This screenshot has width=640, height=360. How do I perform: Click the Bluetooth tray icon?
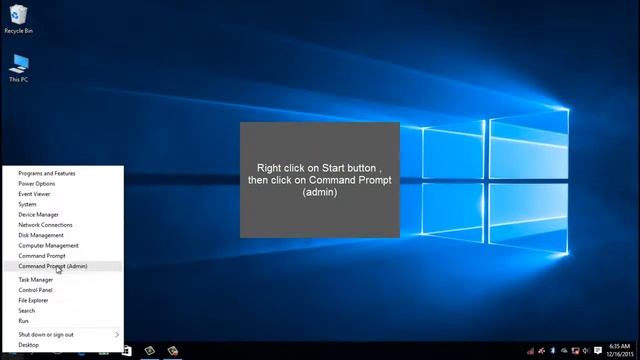tap(553, 351)
